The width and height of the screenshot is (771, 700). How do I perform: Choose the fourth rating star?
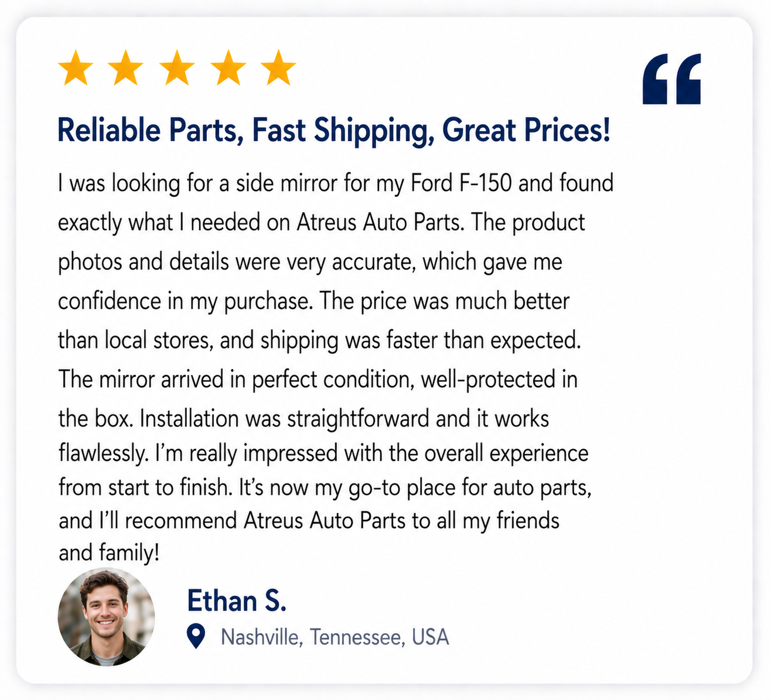click(228, 68)
